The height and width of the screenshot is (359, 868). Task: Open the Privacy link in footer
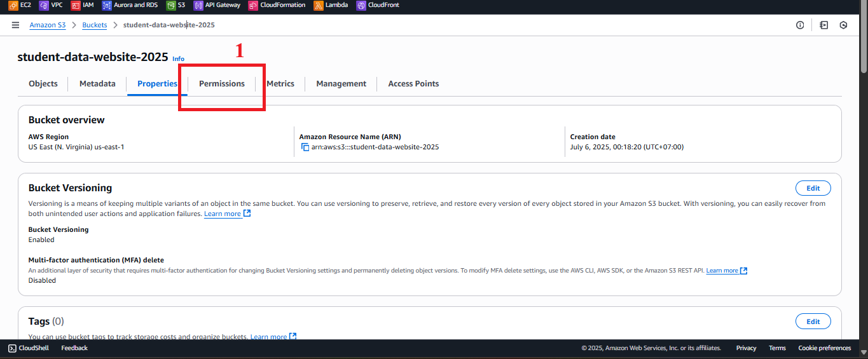(x=747, y=348)
